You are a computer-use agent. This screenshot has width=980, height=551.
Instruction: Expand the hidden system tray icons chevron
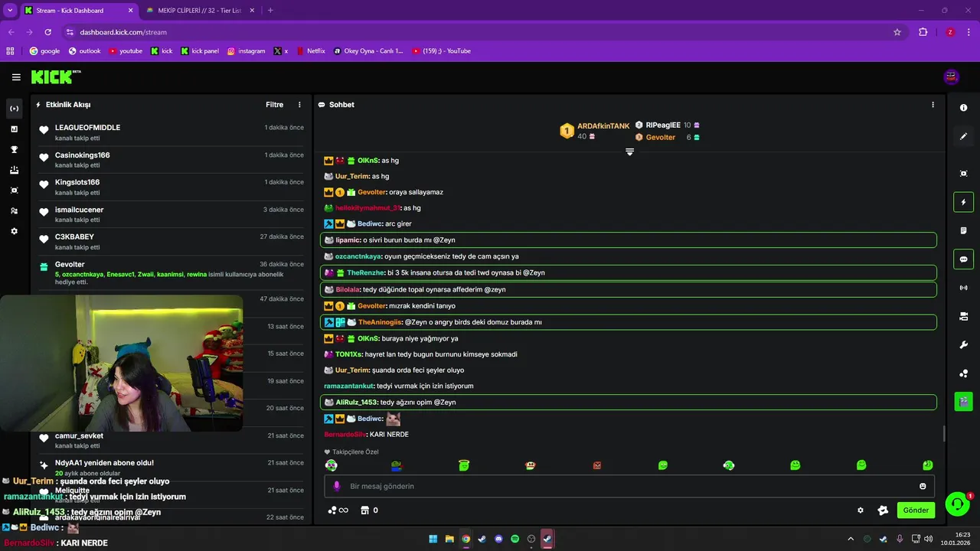(850, 539)
